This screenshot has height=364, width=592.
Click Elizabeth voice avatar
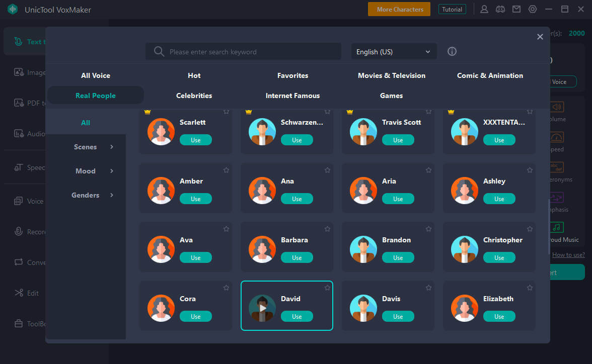coord(465,308)
